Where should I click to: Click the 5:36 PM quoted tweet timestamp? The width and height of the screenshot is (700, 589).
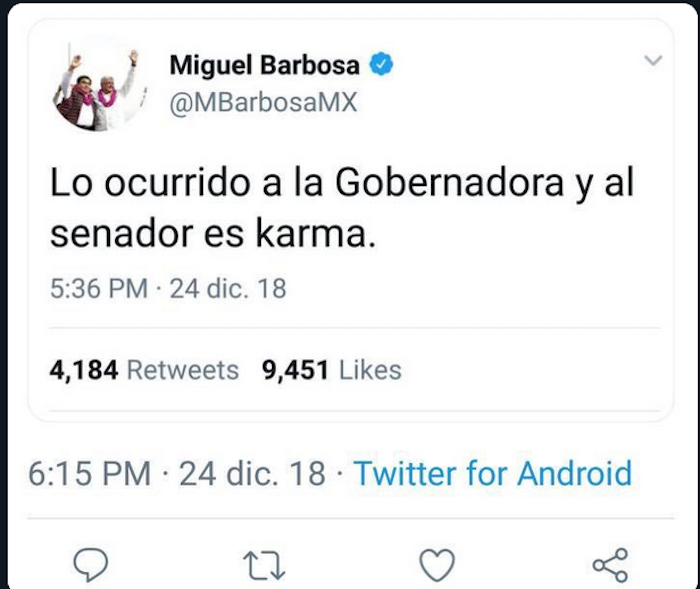[99, 288]
